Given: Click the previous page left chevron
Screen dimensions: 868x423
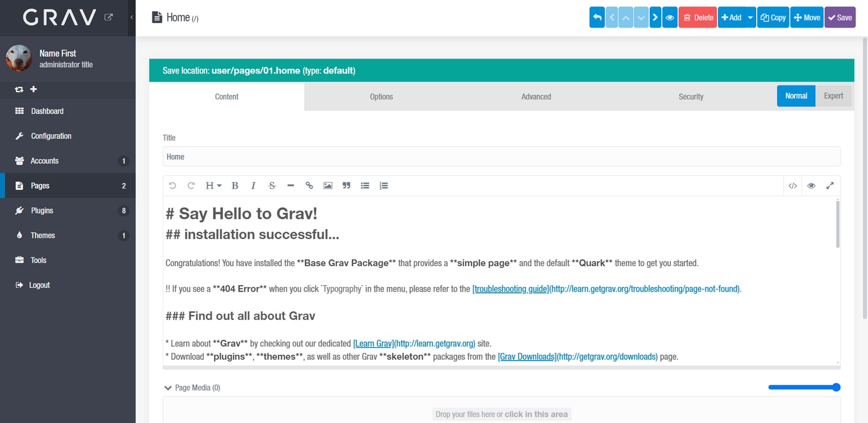Looking at the screenshot, I should tap(611, 17).
